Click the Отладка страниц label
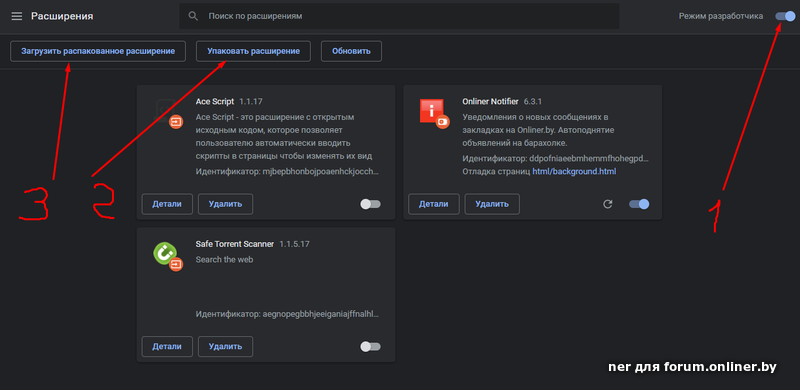This screenshot has width=800, height=390. [495, 172]
